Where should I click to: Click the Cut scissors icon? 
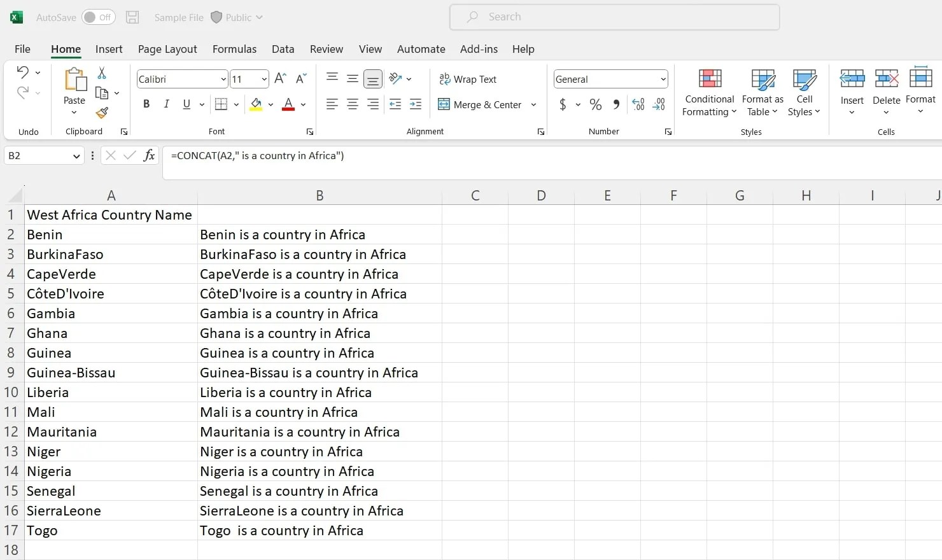coord(102,73)
